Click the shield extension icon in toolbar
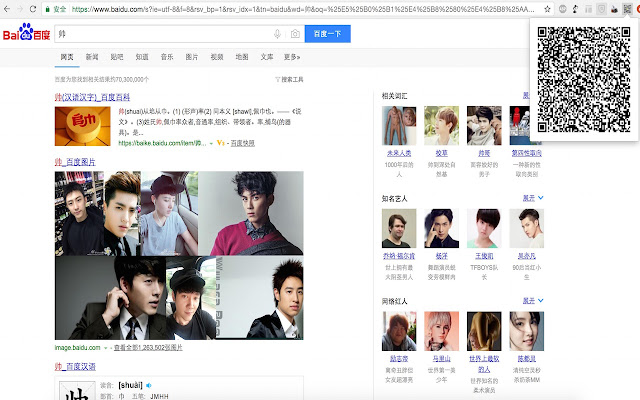 (x=601, y=9)
